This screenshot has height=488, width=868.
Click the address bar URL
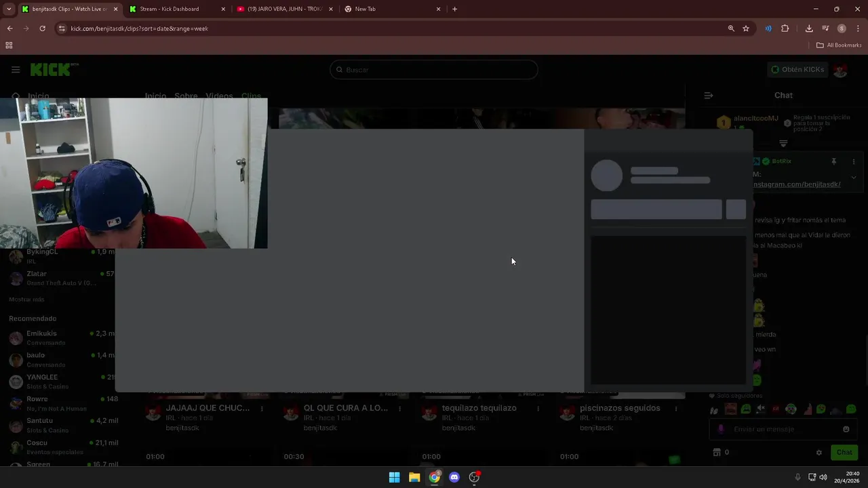coord(139,28)
